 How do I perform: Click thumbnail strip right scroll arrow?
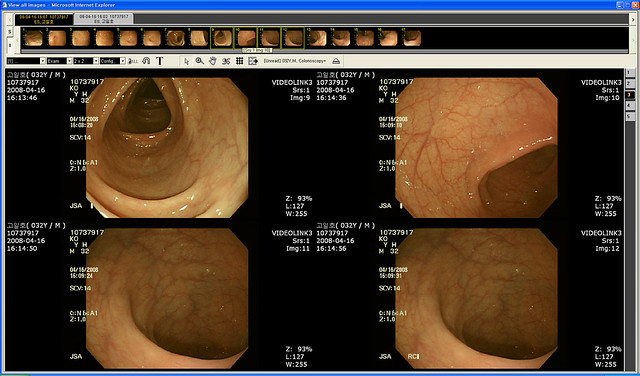pos(633,40)
